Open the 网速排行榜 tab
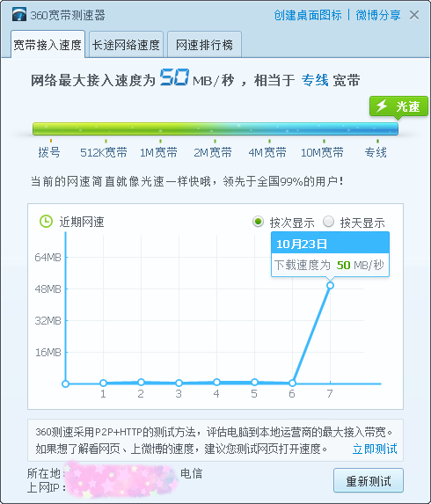This screenshot has width=431, height=504. coord(204,45)
